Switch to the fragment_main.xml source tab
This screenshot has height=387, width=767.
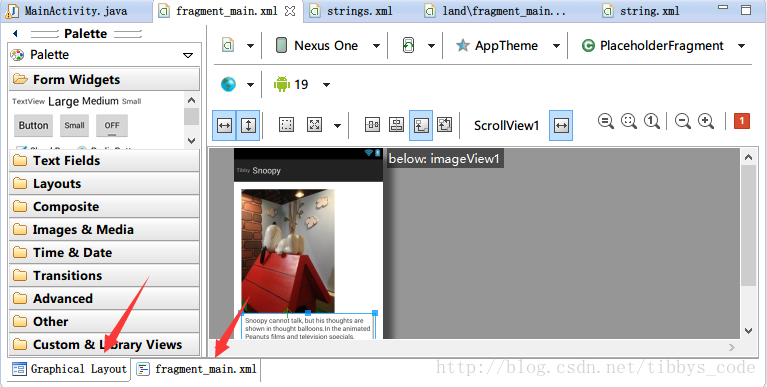tap(197, 369)
